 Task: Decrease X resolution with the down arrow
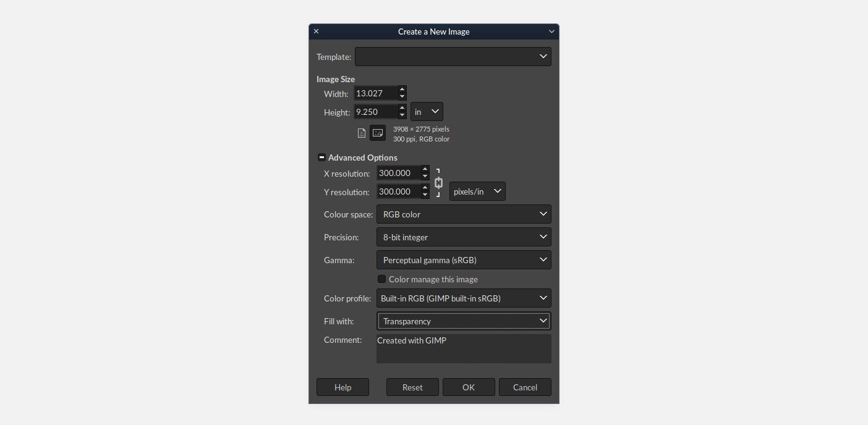pyautogui.click(x=425, y=177)
